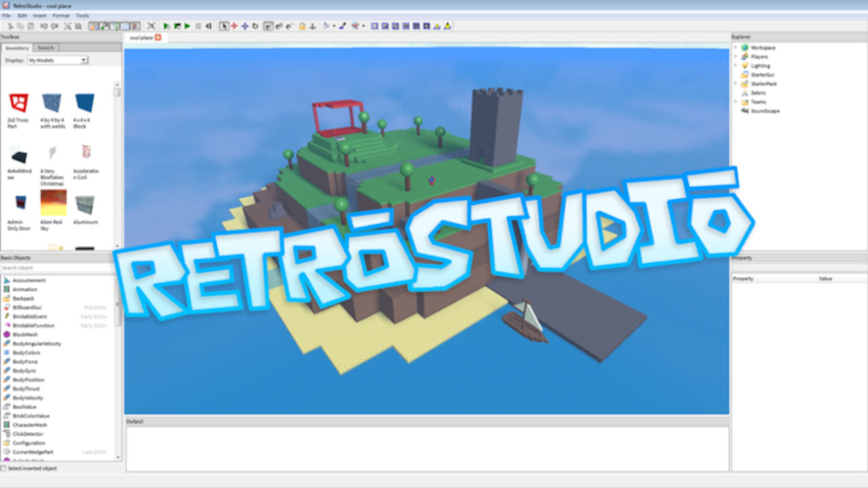Toggle the Anchor tool on the toolbar
The width and height of the screenshot is (868, 488).
coord(312,26)
